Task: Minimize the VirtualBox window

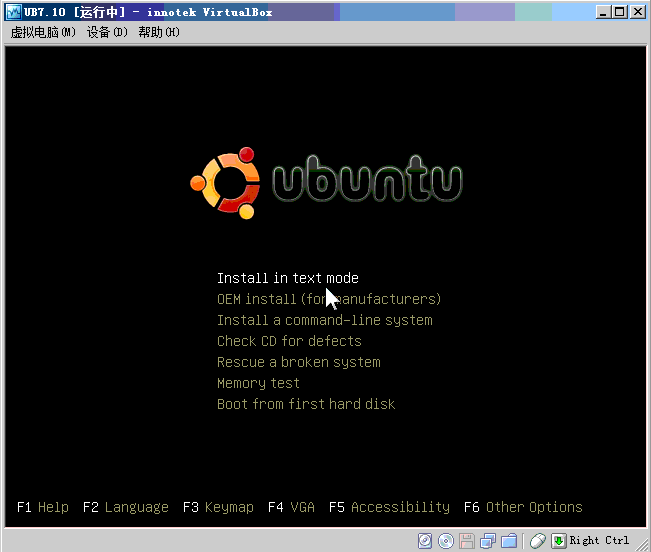Action: click(x=603, y=12)
